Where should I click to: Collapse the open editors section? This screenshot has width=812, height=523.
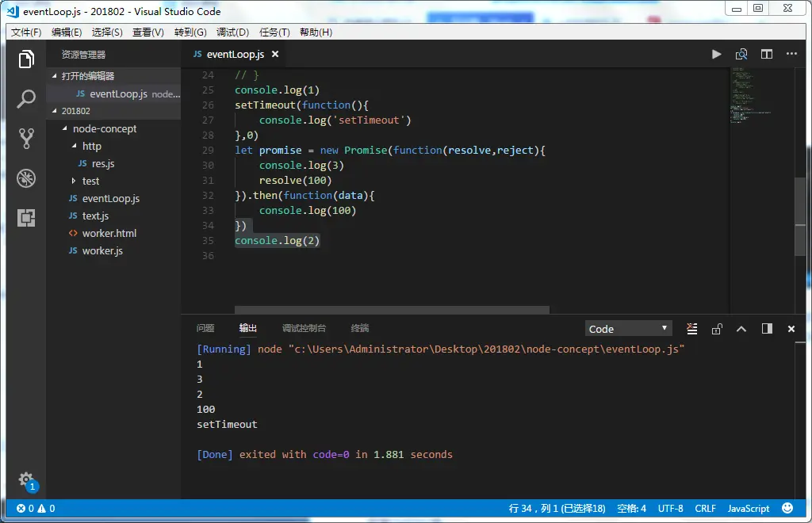(55, 76)
